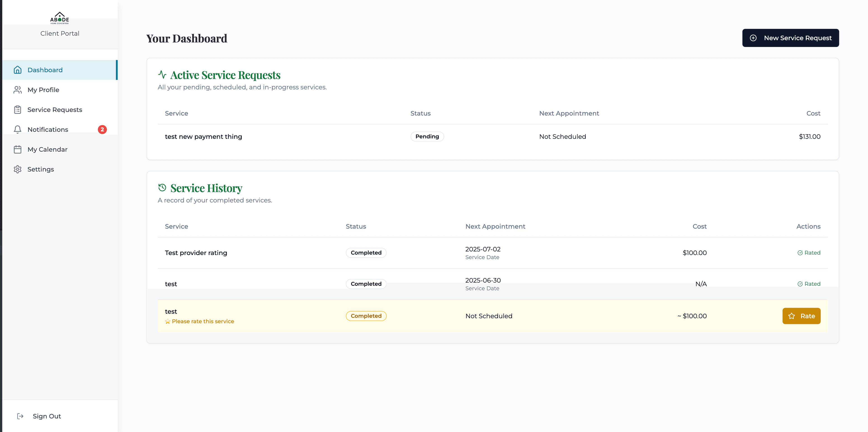Screen dimensions: 868x432
Task: Click the Settings gear icon
Action: pyautogui.click(x=18, y=169)
